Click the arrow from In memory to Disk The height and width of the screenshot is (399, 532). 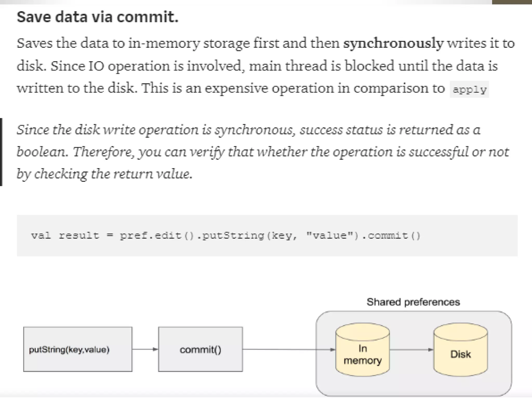point(411,350)
